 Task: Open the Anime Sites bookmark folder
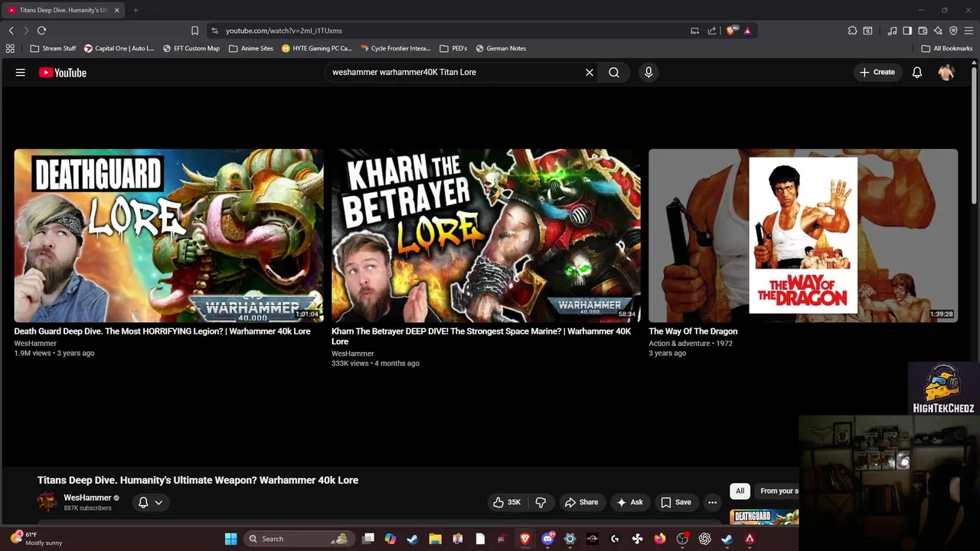pos(250,48)
